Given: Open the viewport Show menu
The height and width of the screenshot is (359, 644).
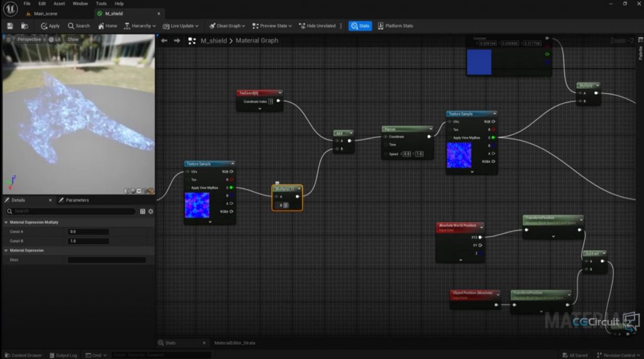Looking at the screenshot, I should [x=73, y=40].
